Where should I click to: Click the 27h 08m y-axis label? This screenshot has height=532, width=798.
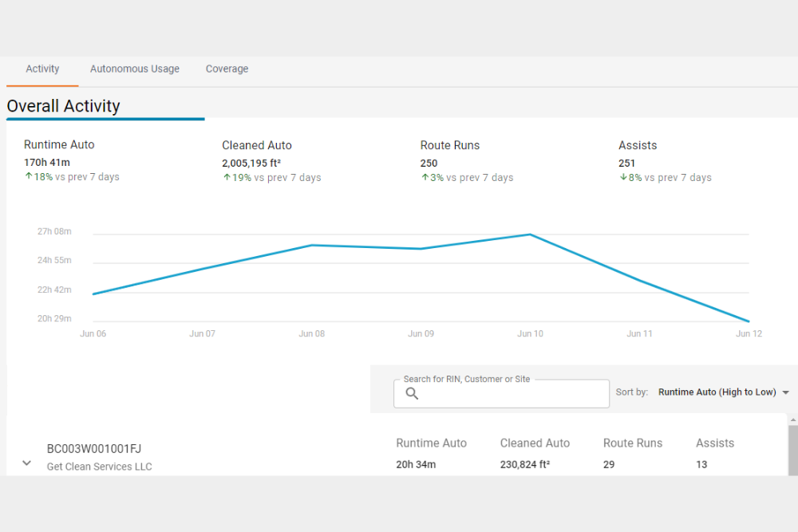(54, 231)
